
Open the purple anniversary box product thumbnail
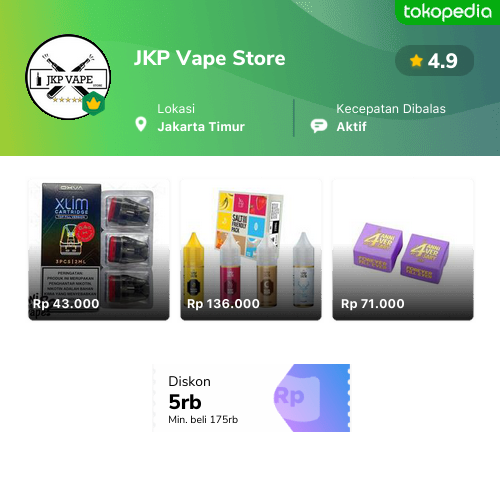click(x=403, y=250)
